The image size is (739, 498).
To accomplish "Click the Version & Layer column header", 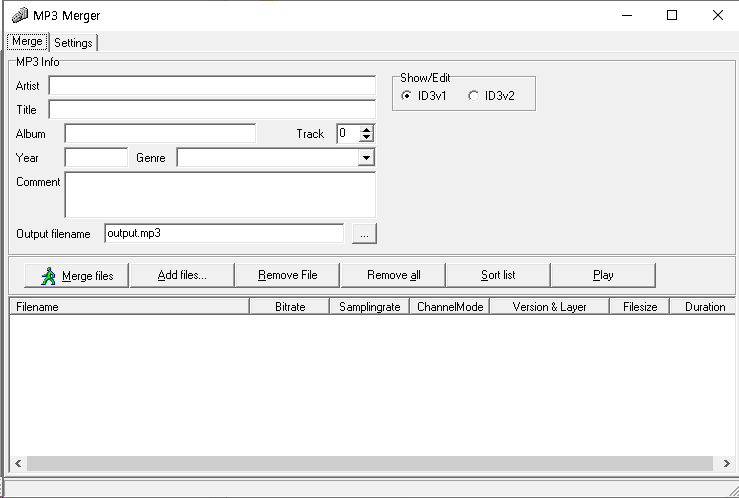I will point(550,307).
